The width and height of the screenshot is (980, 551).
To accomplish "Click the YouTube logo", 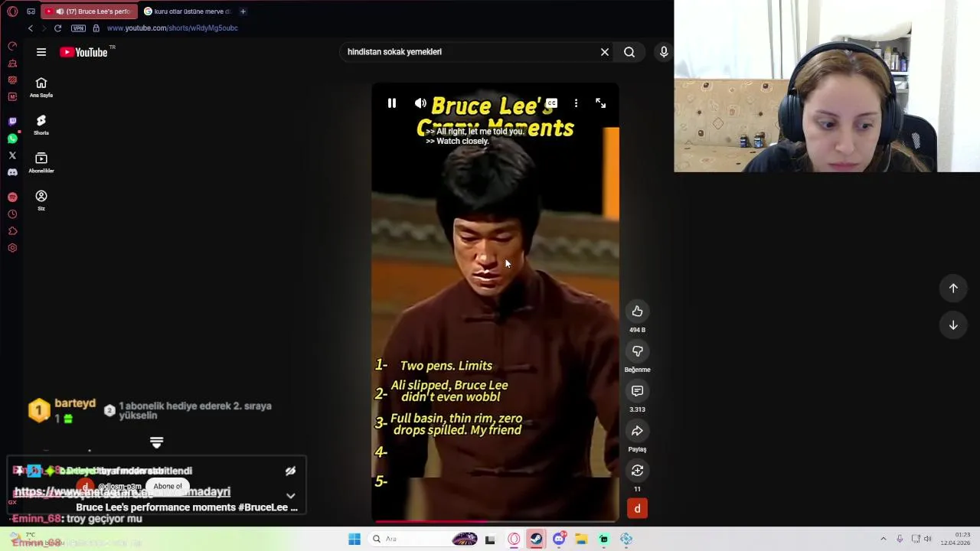I will 83,52.
